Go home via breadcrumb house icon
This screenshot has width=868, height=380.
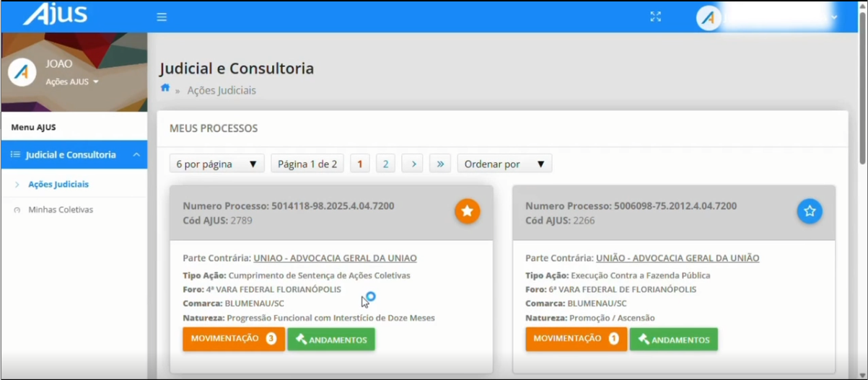(x=165, y=88)
